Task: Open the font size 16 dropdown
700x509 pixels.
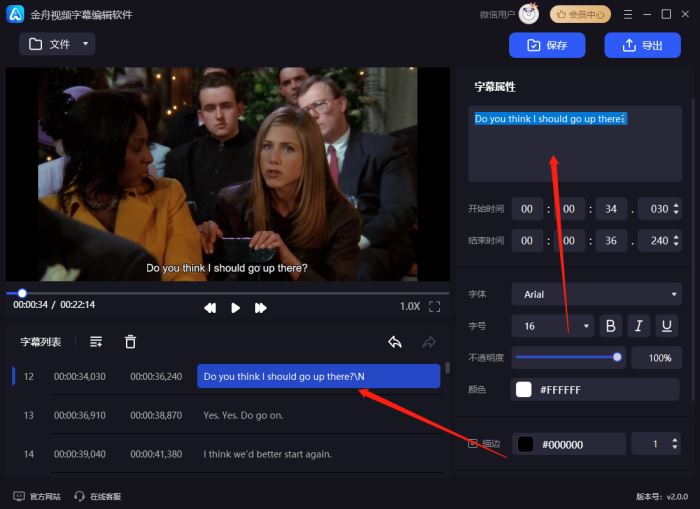Action: (x=553, y=326)
